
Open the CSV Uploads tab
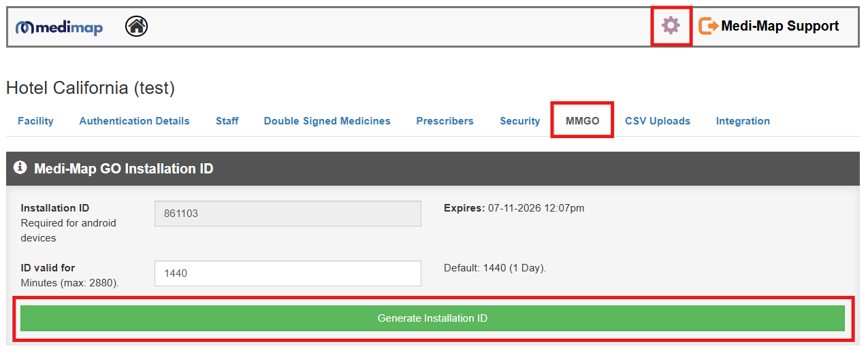pos(657,121)
